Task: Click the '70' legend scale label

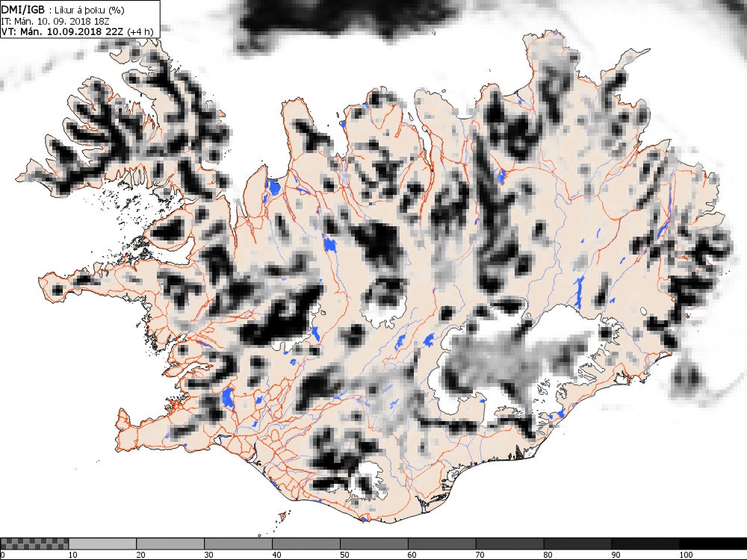Action: point(480,555)
